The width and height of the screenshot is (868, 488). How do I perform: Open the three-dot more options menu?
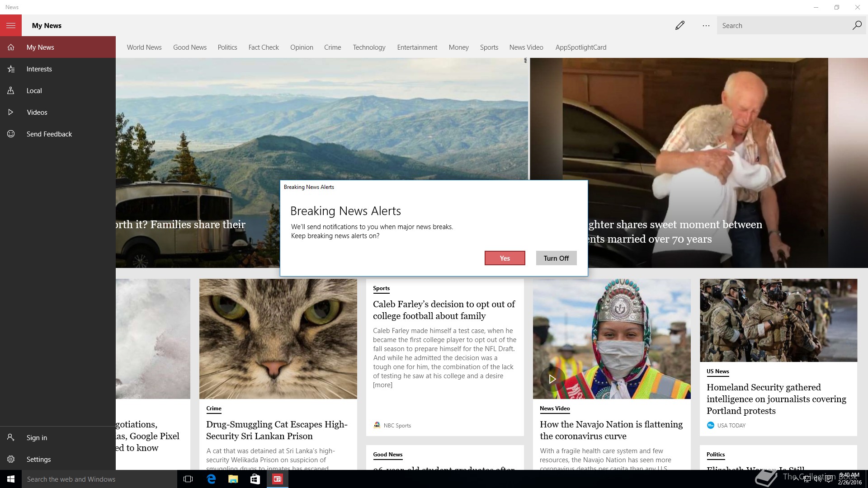click(x=706, y=26)
